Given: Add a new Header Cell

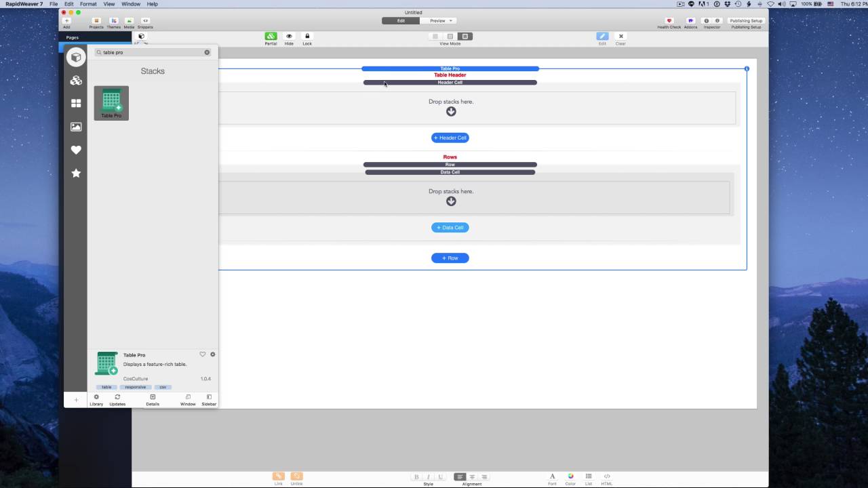Looking at the screenshot, I should [450, 138].
